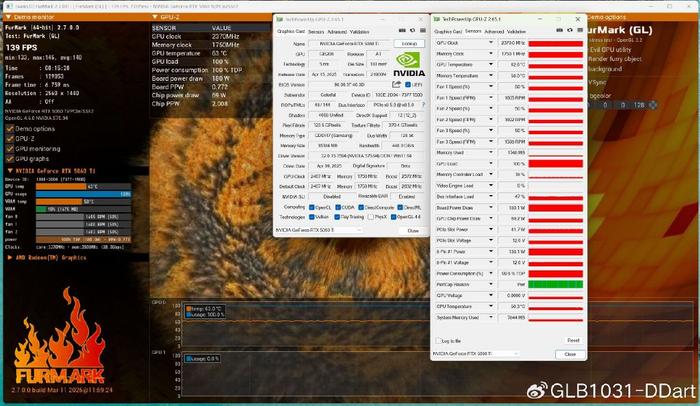Toggle the Ray Tracing checkbox
This screenshot has width=700, height=406.
point(337,217)
